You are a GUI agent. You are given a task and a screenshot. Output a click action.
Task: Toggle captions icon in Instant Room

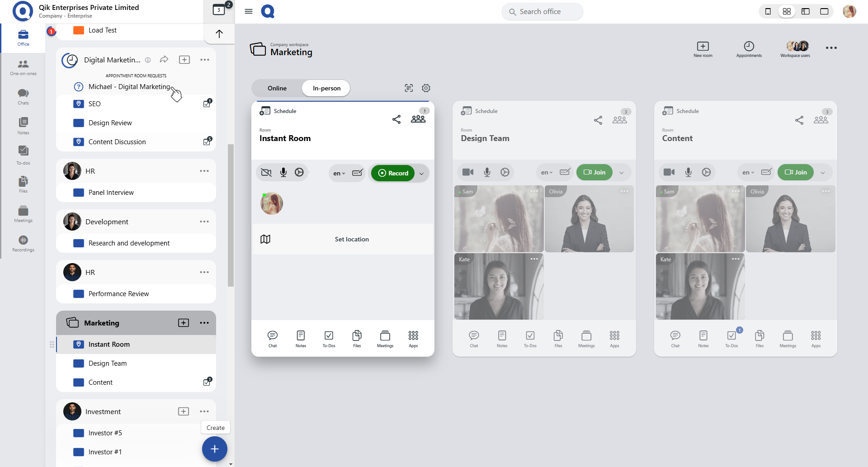click(358, 173)
